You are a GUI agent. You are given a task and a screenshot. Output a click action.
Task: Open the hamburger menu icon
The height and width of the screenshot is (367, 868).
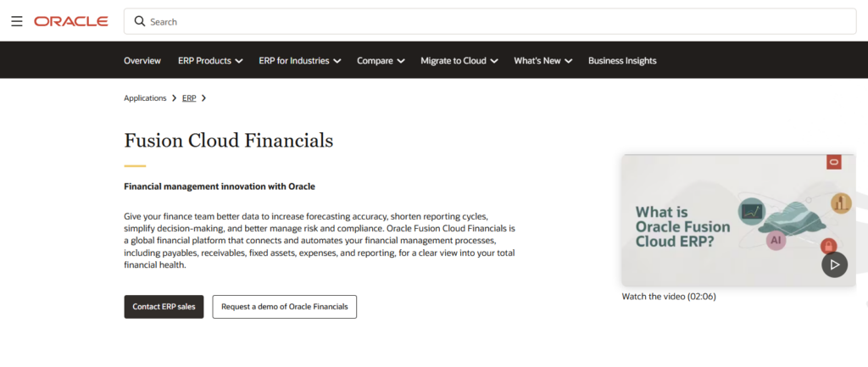click(x=17, y=21)
